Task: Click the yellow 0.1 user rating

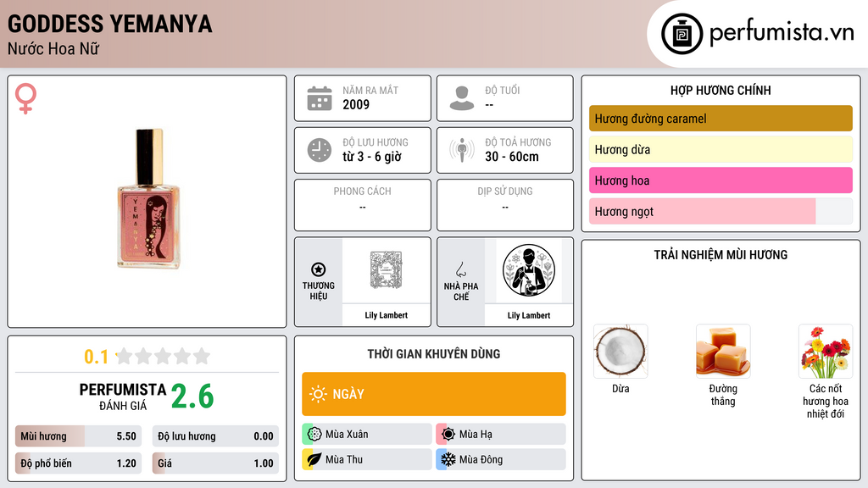Action: click(97, 357)
